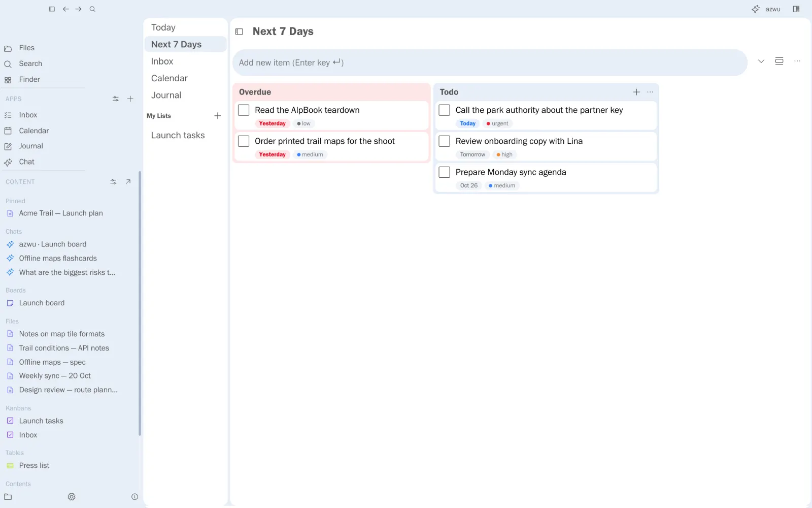Open the Todo column more options menu
The height and width of the screenshot is (508, 812).
point(650,92)
